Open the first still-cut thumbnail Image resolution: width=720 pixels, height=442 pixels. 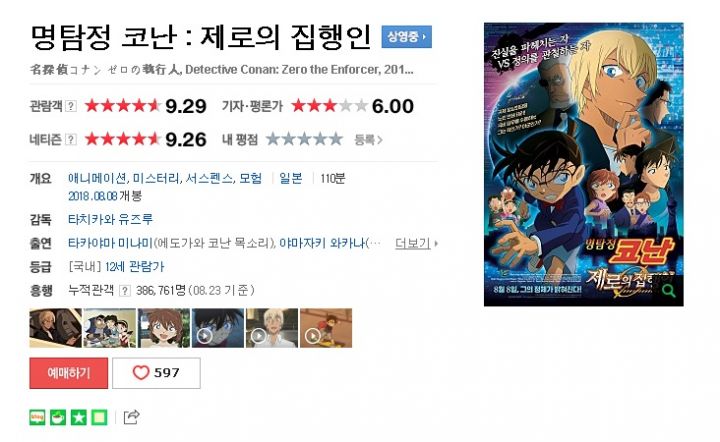pyautogui.click(x=56, y=328)
